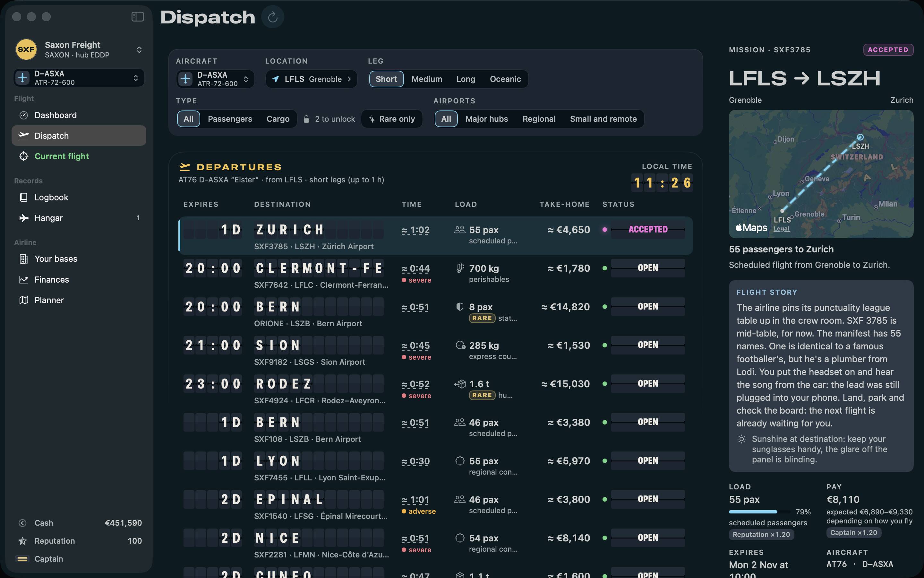
Task: Click OPEN status on the Nice flight
Action: click(647, 538)
